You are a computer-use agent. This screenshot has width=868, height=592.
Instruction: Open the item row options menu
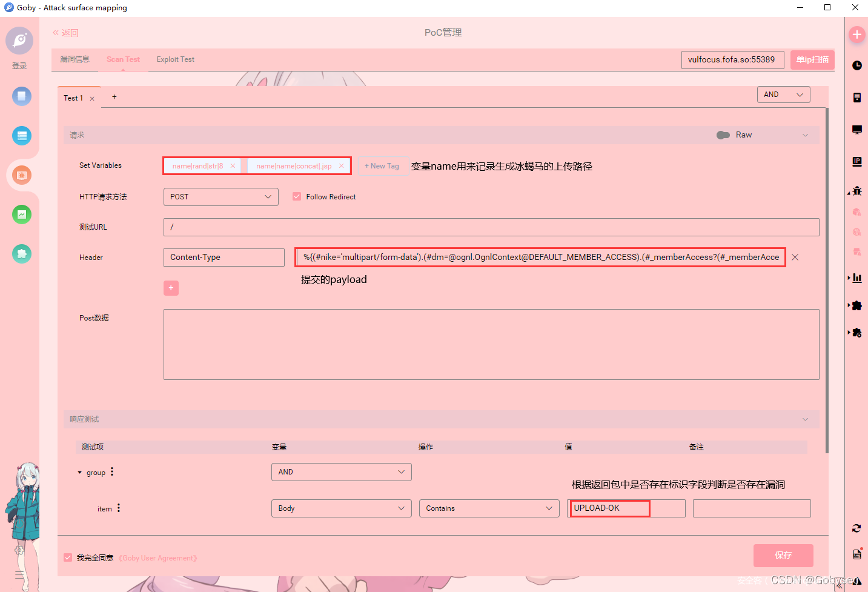[119, 508]
